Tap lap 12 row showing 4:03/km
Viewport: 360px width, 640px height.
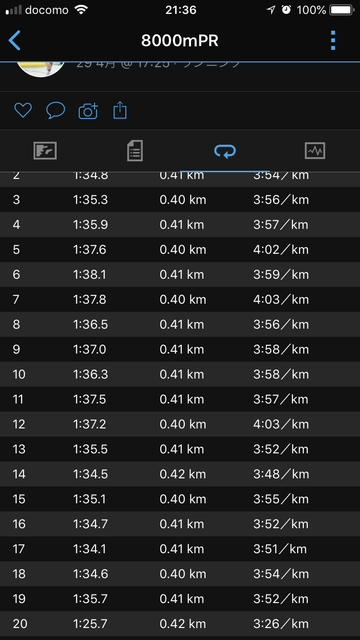click(180, 424)
